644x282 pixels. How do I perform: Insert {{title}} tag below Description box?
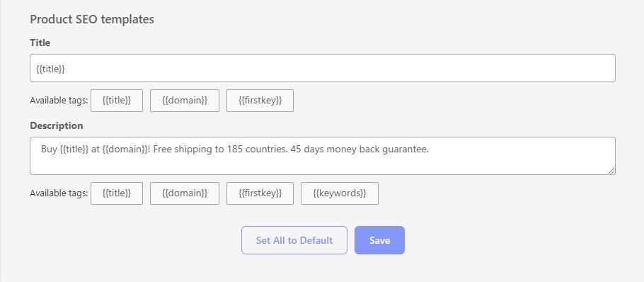click(117, 193)
